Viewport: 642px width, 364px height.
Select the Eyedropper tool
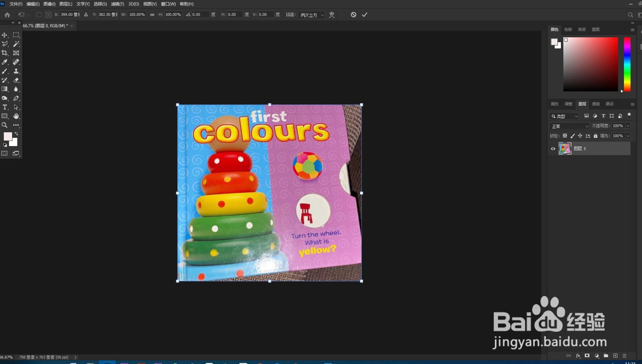5,62
